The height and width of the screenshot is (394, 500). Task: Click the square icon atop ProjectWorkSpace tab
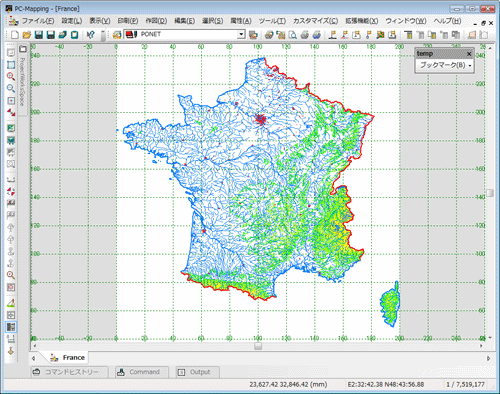[x=22, y=49]
